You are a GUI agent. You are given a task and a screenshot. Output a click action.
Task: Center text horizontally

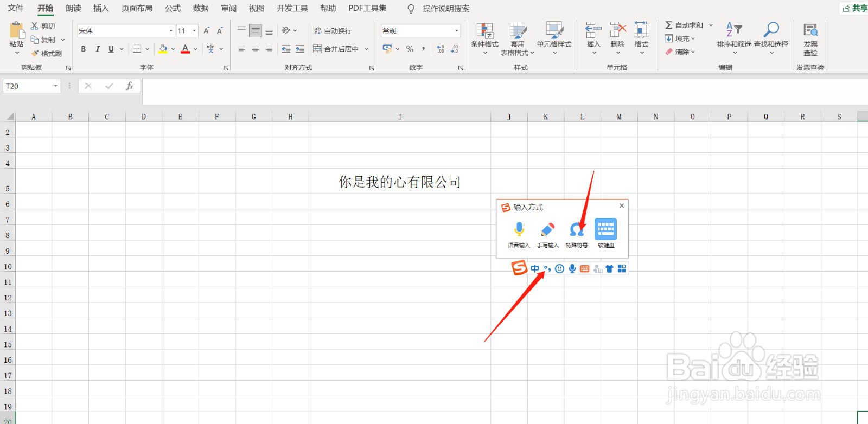point(255,49)
